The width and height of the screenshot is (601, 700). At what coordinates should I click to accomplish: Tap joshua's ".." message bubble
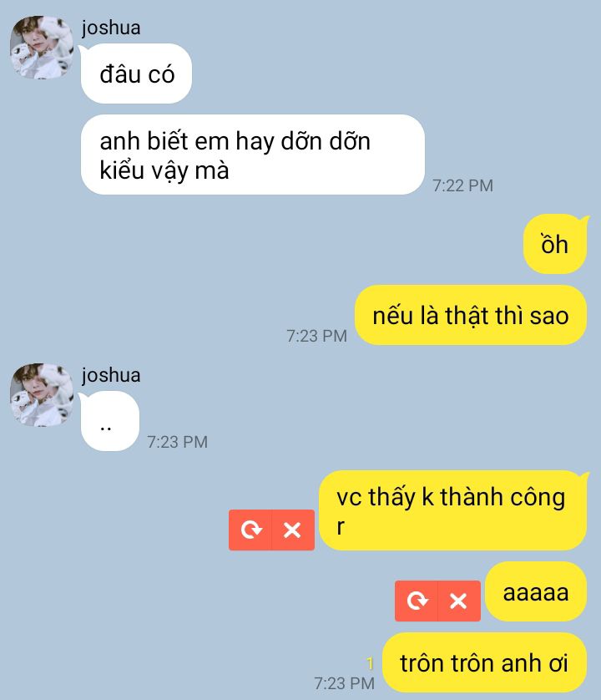tap(109, 421)
